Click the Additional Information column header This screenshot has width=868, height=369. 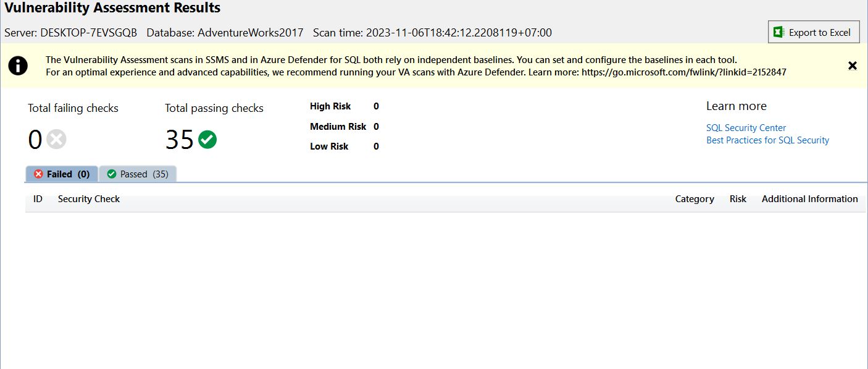pyautogui.click(x=809, y=199)
